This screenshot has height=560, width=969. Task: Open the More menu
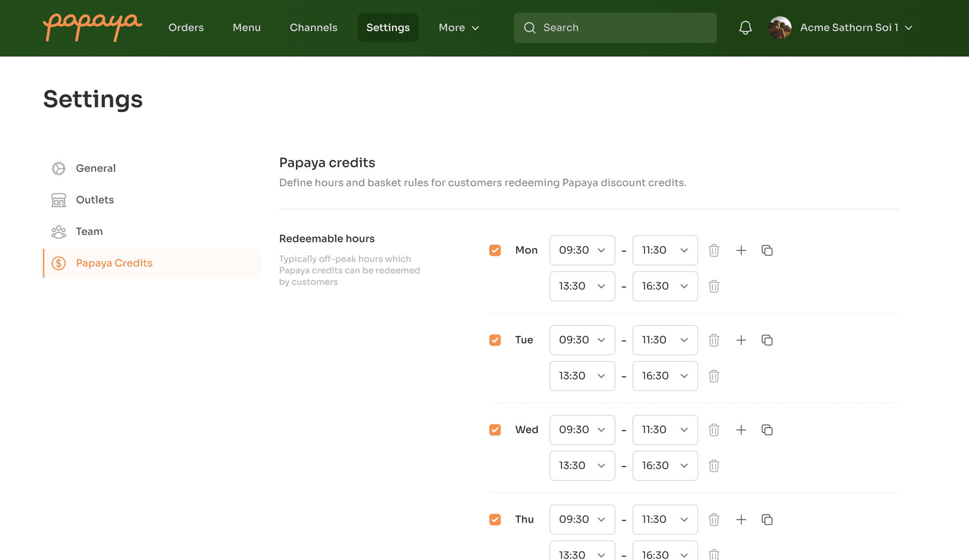point(458,28)
